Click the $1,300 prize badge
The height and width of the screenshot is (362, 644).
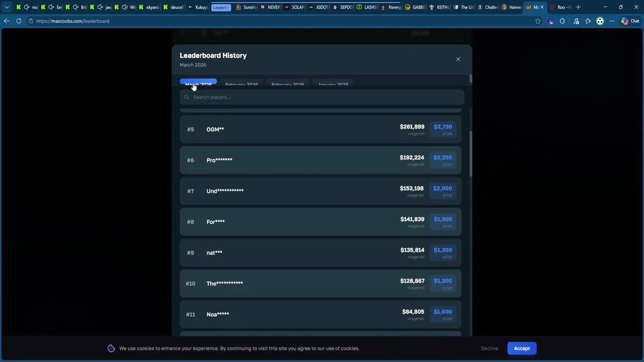443,252
